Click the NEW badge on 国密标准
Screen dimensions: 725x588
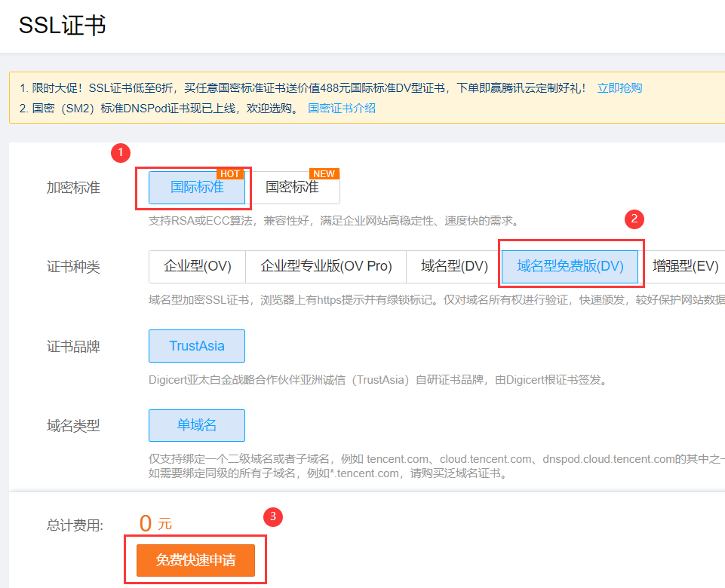(324, 173)
